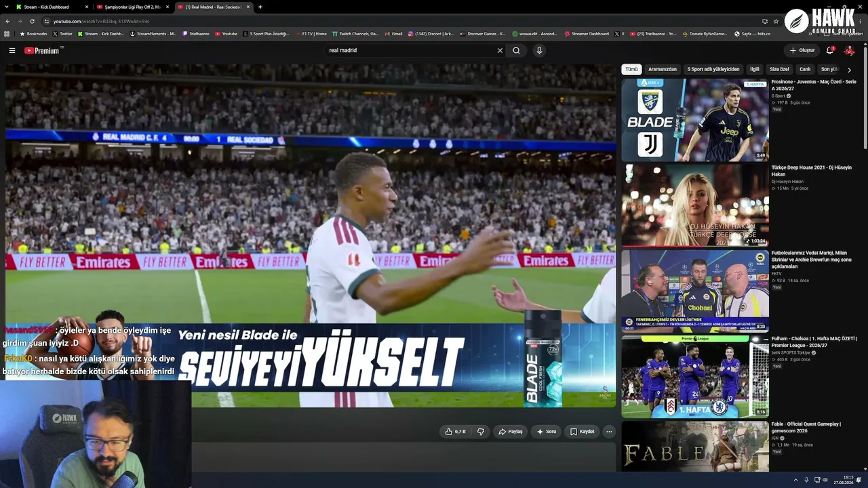Dislike the video
Image resolution: width=868 pixels, height=488 pixels.
click(x=481, y=432)
